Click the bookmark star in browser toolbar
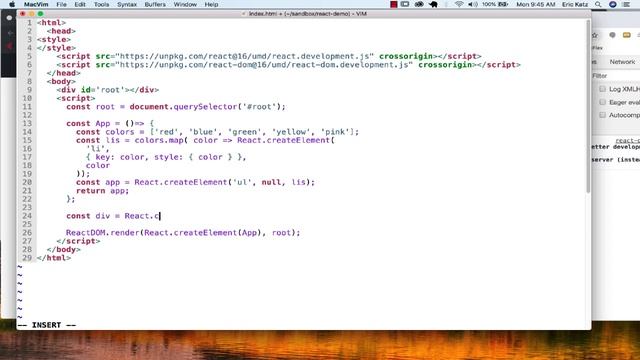The height and width of the screenshot is (360, 640). pyautogui.click(x=595, y=36)
